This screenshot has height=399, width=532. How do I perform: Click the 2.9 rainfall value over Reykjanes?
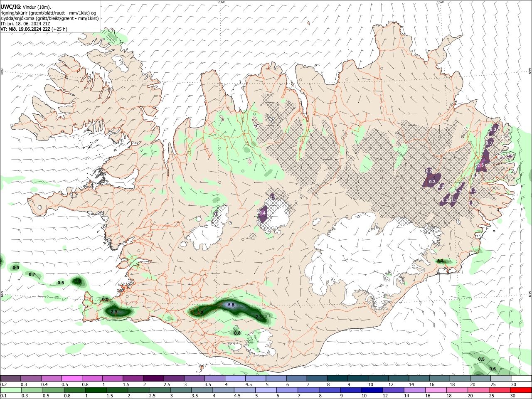tap(114, 312)
